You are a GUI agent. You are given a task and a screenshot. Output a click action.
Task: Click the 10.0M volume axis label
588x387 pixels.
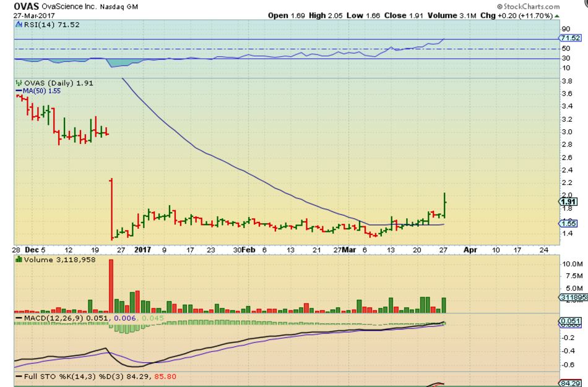573,264
